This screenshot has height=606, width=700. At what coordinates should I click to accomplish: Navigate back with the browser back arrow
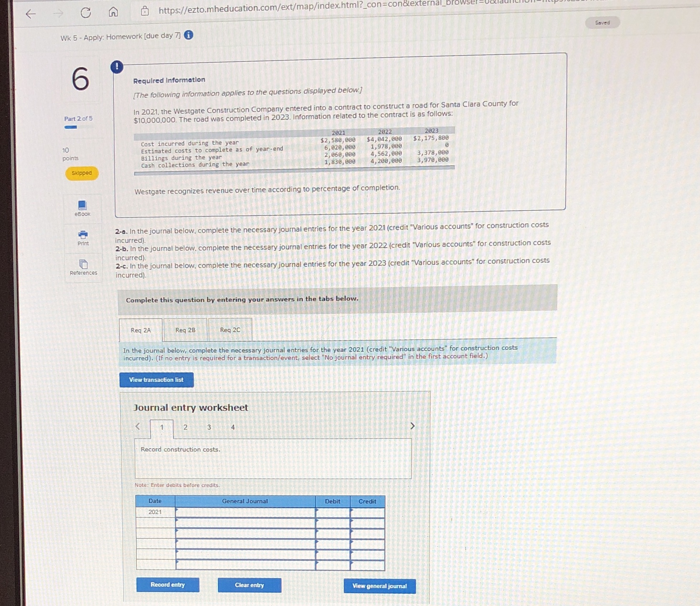coord(31,14)
